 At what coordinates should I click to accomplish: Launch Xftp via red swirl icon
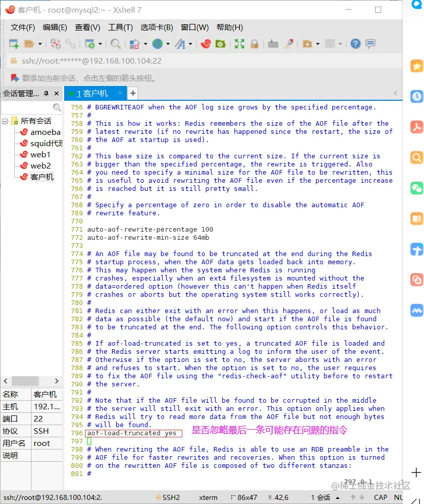pyautogui.click(x=205, y=43)
